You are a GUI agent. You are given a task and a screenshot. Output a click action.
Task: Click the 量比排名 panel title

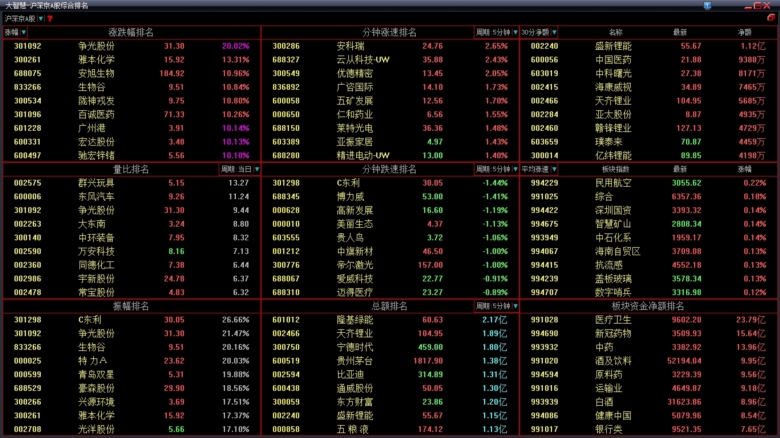131,169
